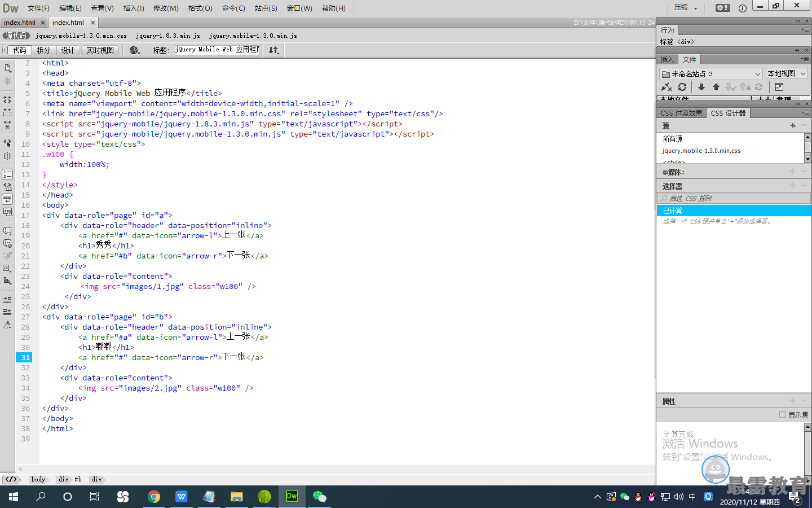
Task: Expand Files panel to show local and remote
Action: pyautogui.click(x=779, y=87)
